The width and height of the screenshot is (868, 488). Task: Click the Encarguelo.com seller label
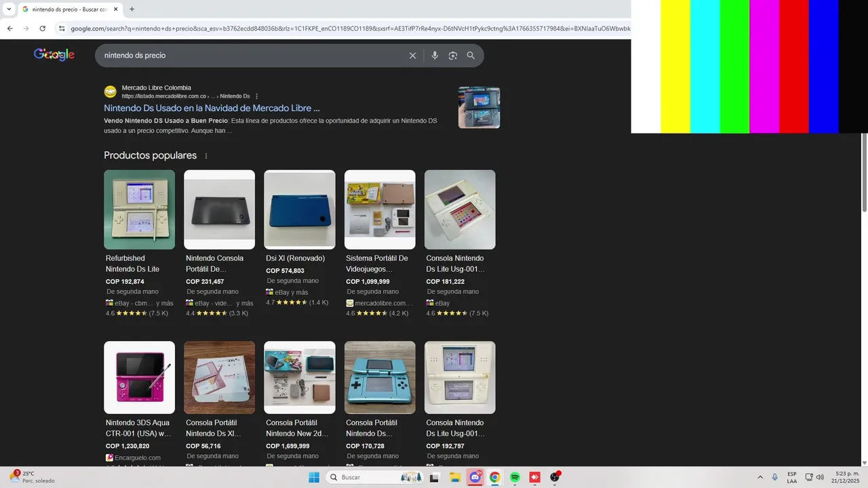(133, 457)
